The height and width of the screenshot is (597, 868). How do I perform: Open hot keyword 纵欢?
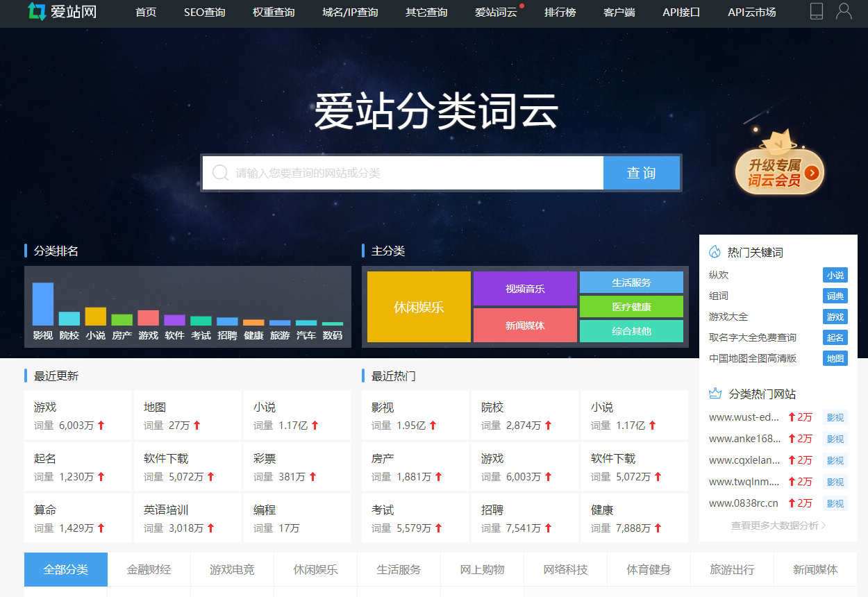pyautogui.click(x=719, y=275)
